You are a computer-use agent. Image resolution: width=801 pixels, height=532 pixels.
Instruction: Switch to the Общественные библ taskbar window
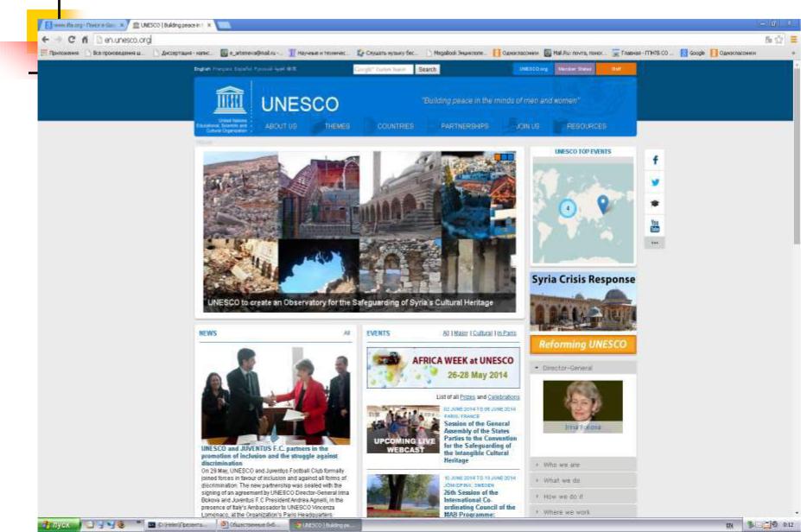pyautogui.click(x=252, y=524)
